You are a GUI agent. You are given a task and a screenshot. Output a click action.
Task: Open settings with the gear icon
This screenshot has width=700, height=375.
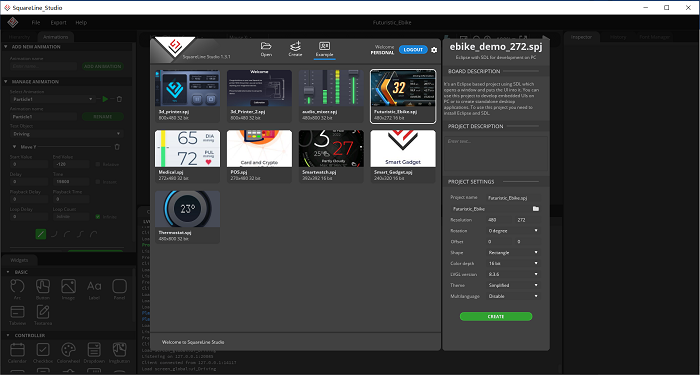pyautogui.click(x=434, y=50)
